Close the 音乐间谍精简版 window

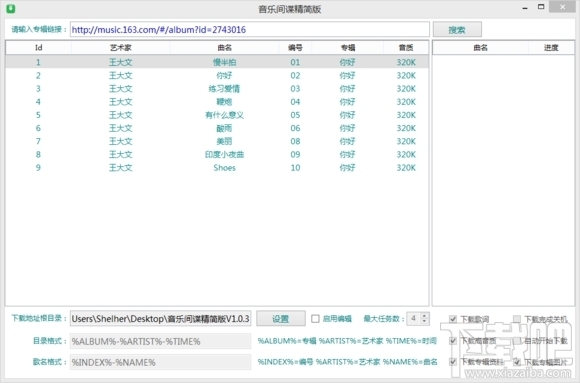pos(562,7)
